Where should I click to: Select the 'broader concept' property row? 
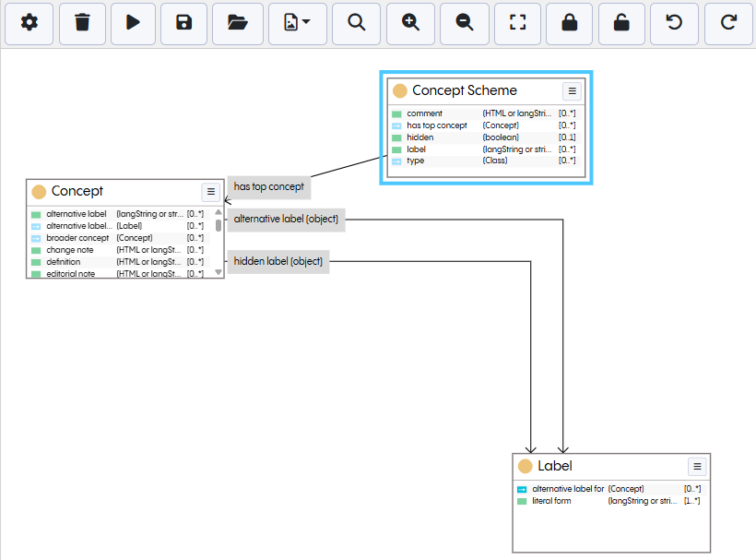pyautogui.click(x=118, y=238)
